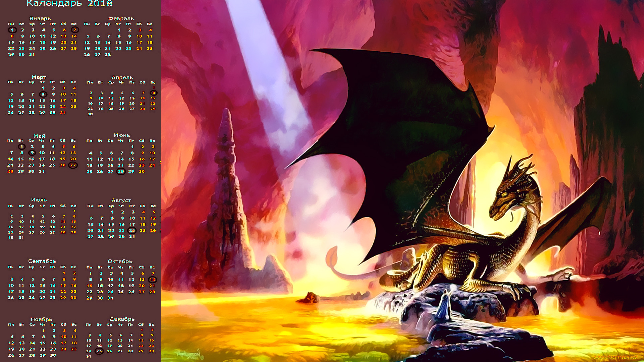Image resolution: width=644 pixels, height=362 pixels.
Task: Select date 31 in Октябрь
Action: (110, 298)
